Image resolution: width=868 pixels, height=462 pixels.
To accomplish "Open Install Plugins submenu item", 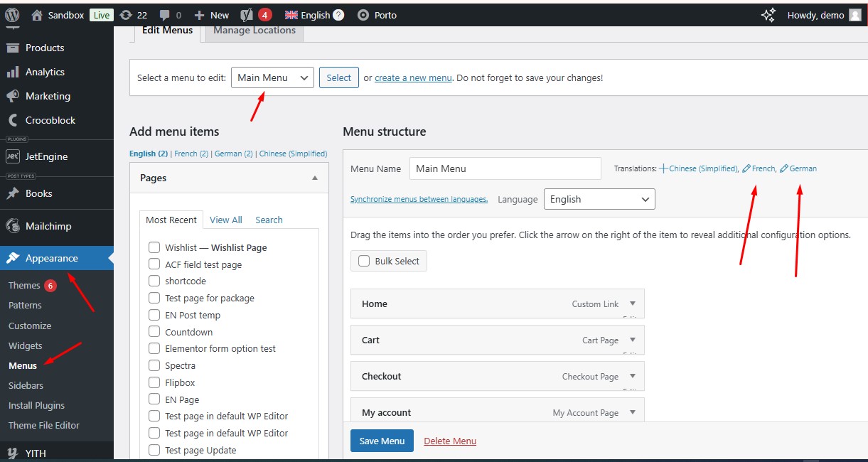I will pos(36,405).
